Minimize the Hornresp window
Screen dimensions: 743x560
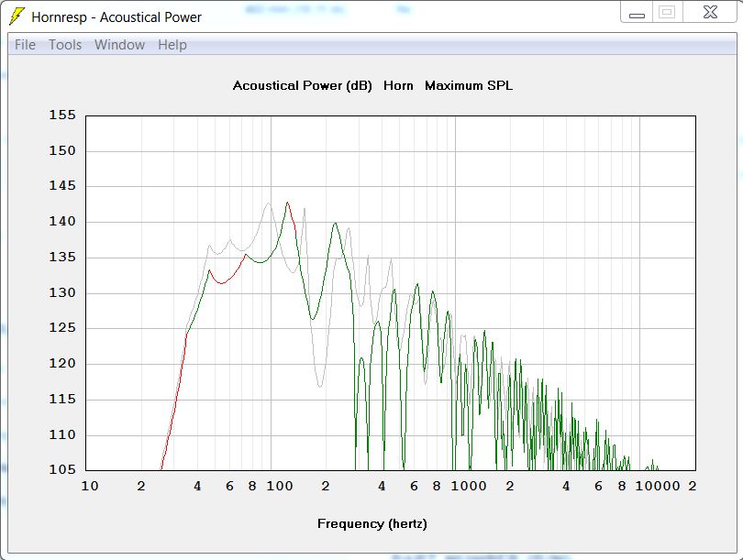click(x=637, y=13)
